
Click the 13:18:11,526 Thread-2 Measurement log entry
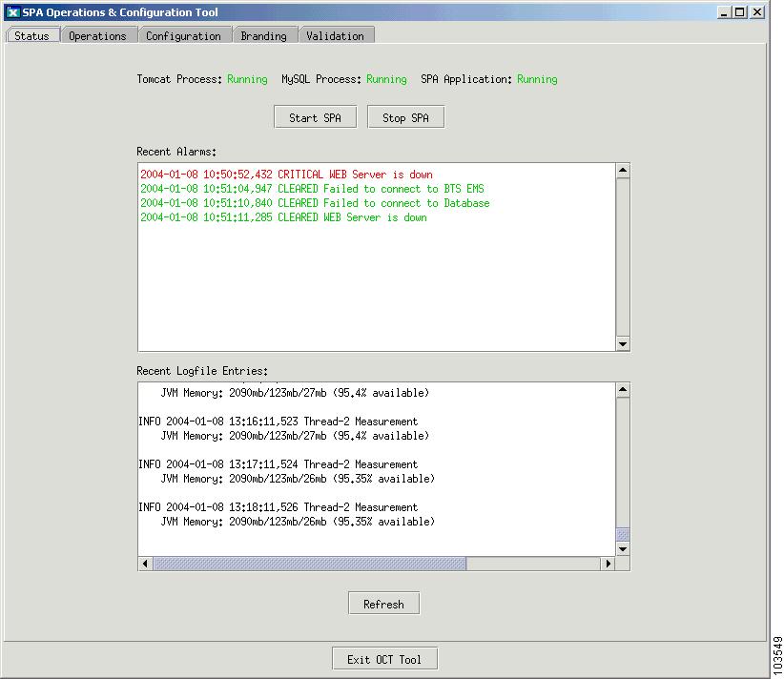point(278,507)
